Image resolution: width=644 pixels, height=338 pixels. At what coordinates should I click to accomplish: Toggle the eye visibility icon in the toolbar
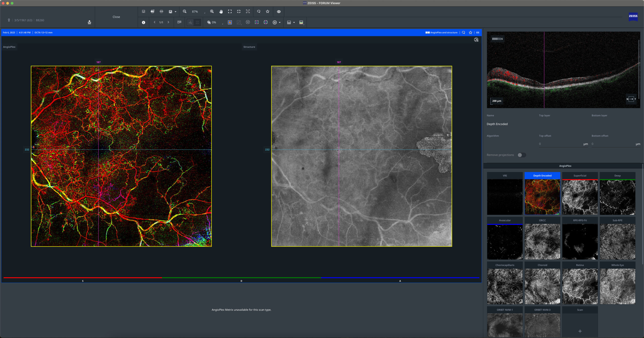[279, 12]
